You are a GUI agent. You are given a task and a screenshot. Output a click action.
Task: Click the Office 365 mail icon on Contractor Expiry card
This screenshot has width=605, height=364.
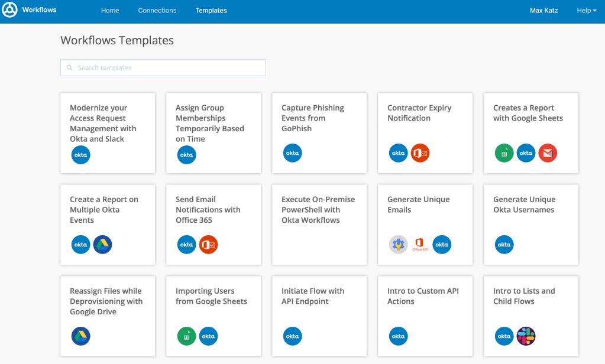tap(420, 153)
